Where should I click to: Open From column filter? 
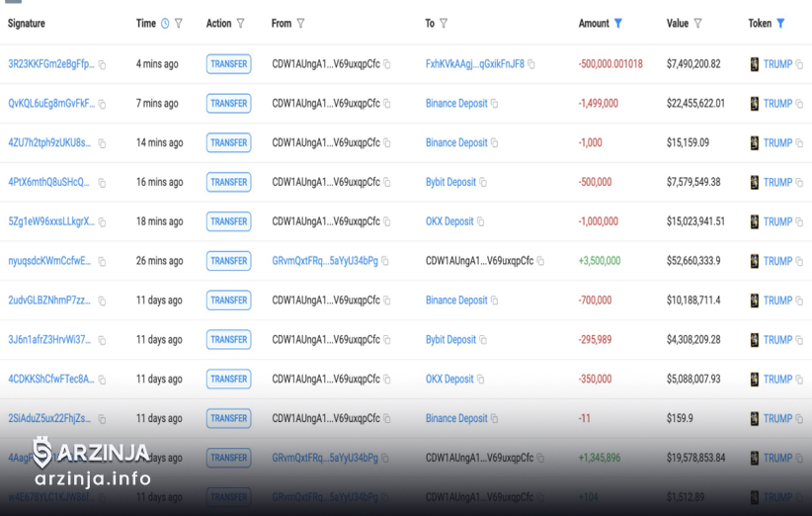click(301, 24)
